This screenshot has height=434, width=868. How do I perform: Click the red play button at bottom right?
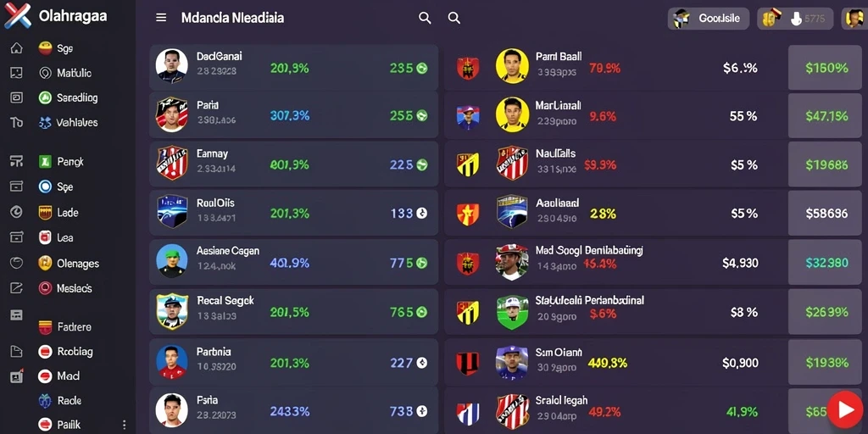coord(845,409)
